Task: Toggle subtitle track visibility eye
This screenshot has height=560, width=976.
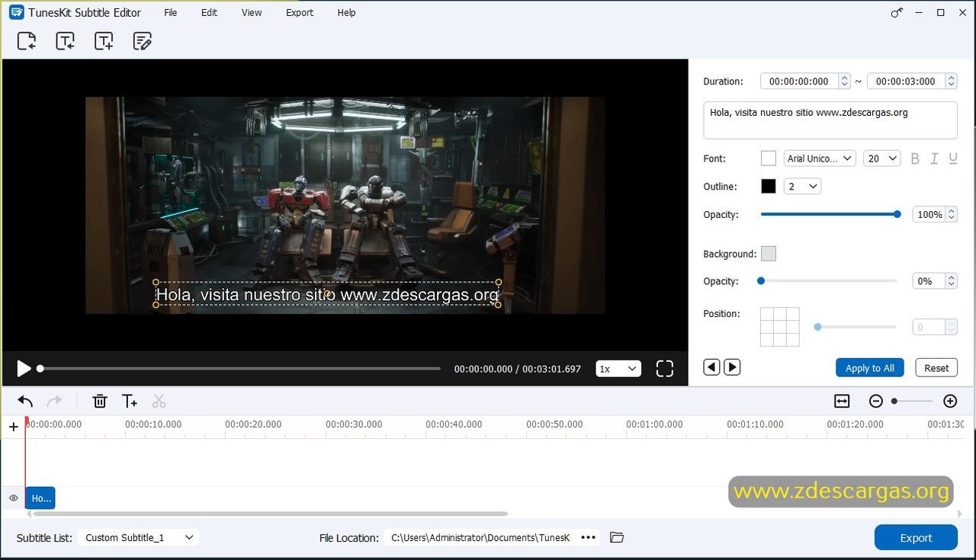Action: 13,498
